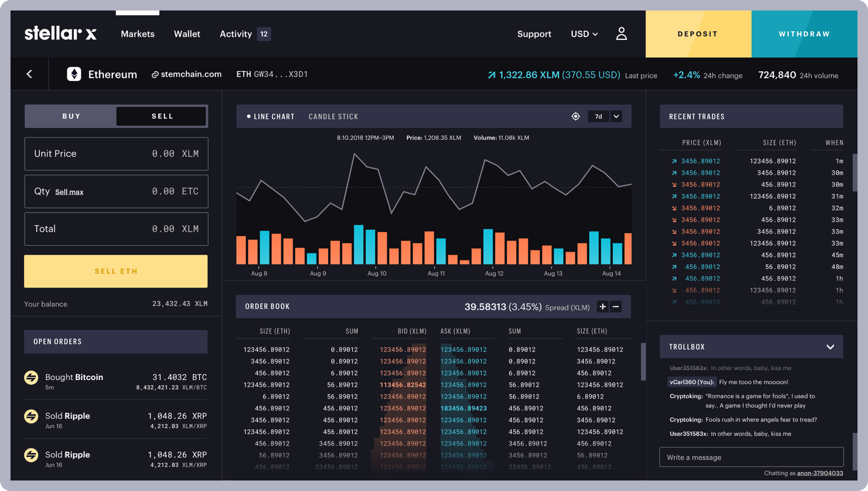Open the Markets menu
The image size is (868, 491).
tap(138, 34)
